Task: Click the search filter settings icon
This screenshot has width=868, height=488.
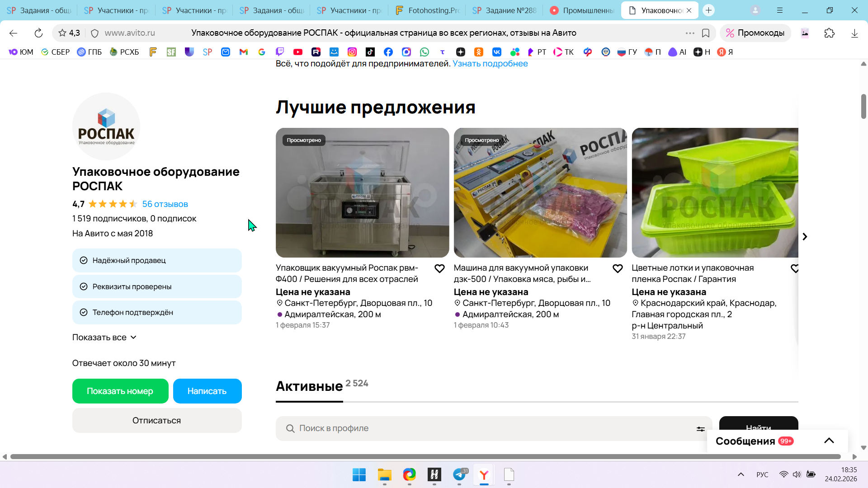Action: coord(700,429)
